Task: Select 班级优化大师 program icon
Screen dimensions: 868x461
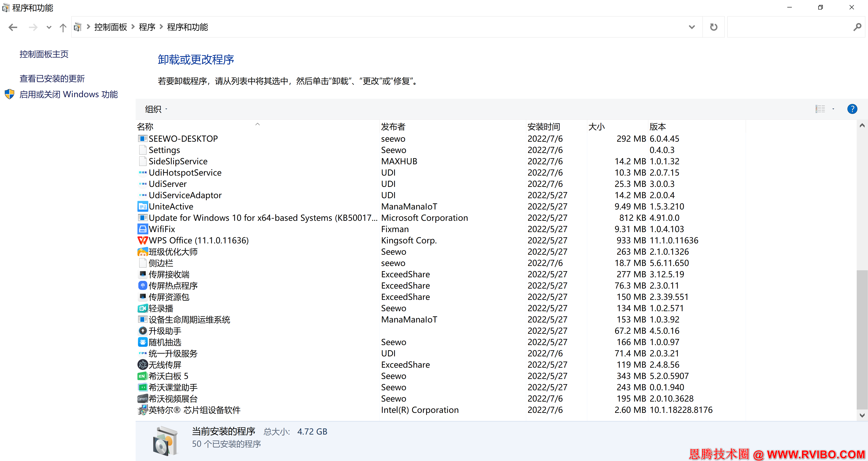Action: click(x=143, y=252)
